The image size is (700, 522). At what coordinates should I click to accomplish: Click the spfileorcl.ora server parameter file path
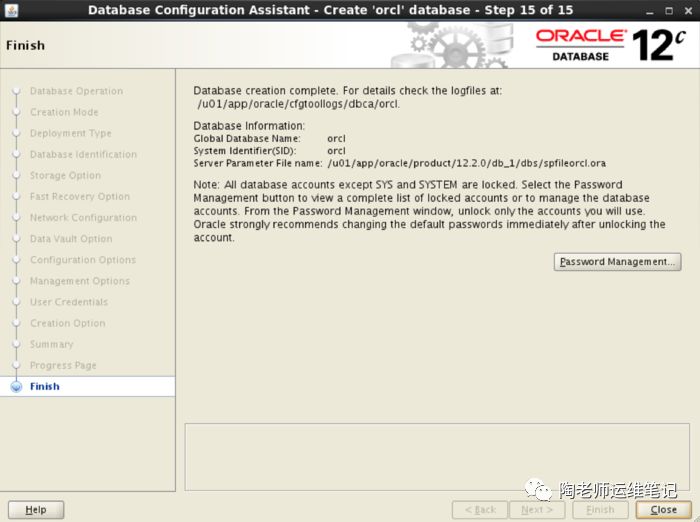[467, 163]
